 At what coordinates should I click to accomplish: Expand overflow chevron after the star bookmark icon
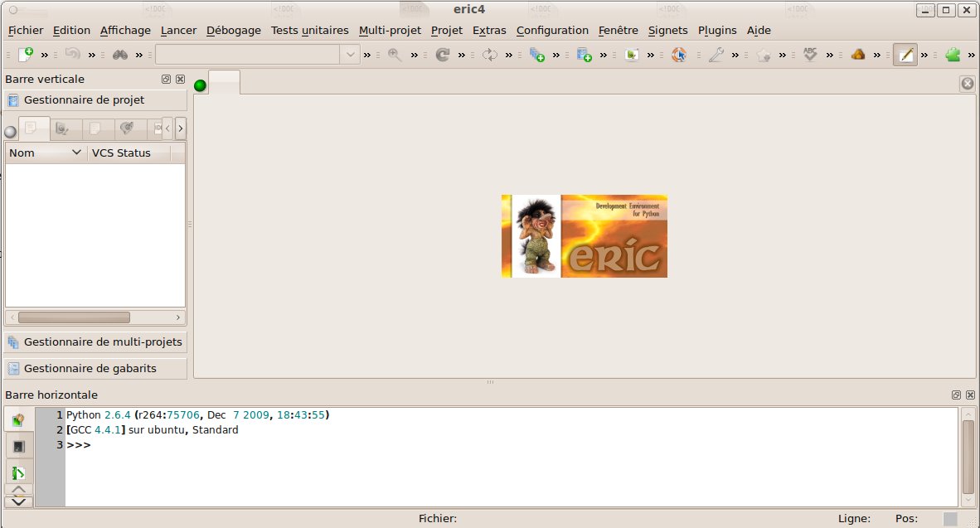click(783, 55)
